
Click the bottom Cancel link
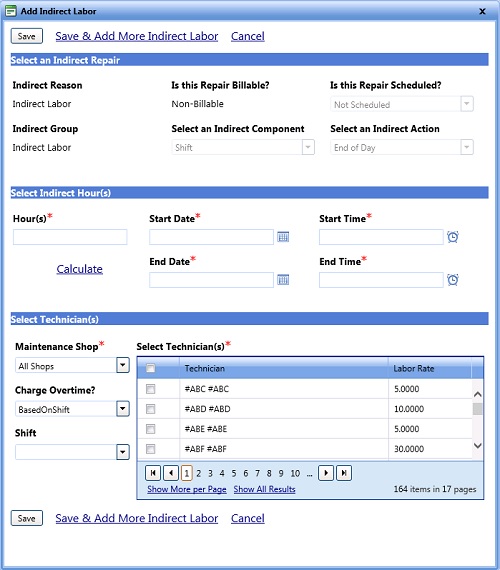[248, 518]
